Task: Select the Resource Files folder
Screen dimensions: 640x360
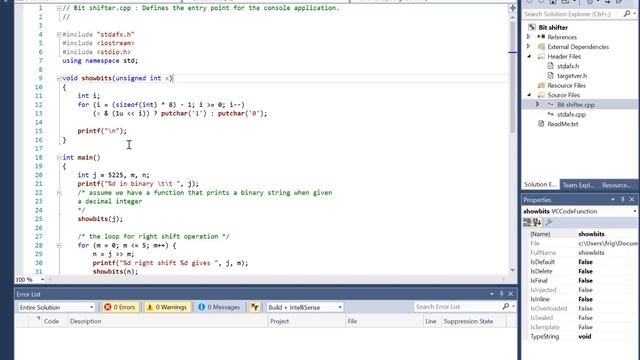Action: coord(566,85)
